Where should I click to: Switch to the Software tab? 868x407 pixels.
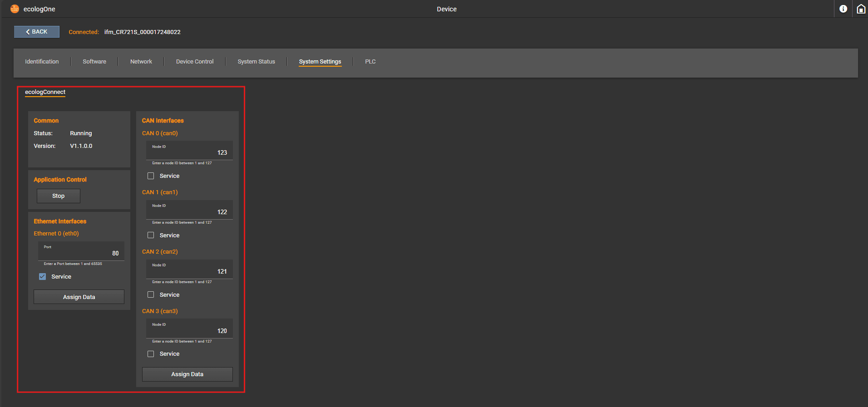click(x=94, y=62)
